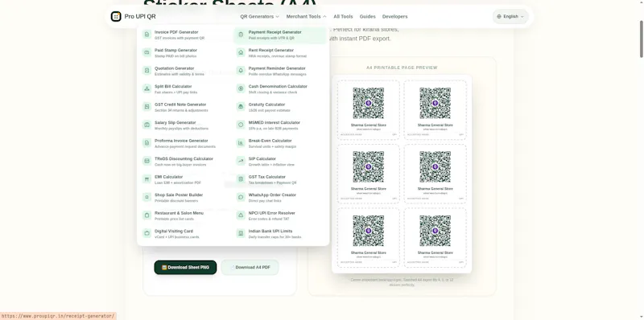Image resolution: width=644 pixels, height=320 pixels.
Task: Open Proforma Invoice Generator link
Action: pos(186,143)
